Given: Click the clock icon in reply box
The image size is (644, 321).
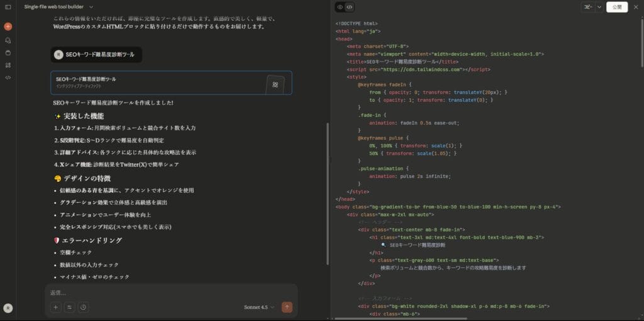Looking at the screenshot, I should [83, 307].
